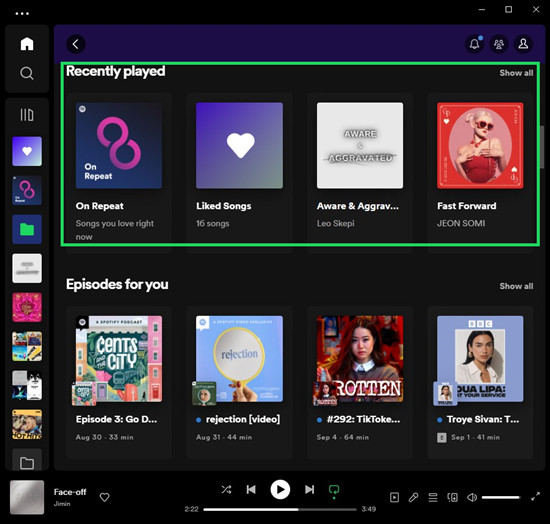This screenshot has width=550, height=524.
Task: Open the On Repeat card
Action: [x=119, y=172]
